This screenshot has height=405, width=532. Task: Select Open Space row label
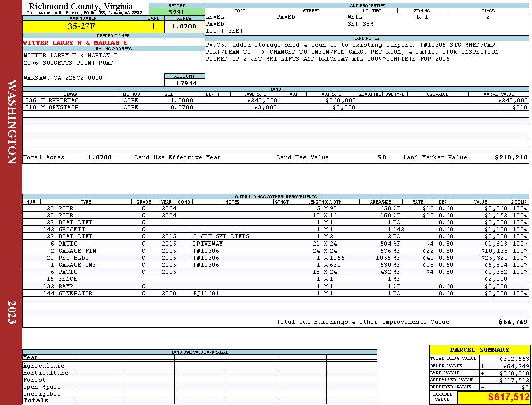(42, 387)
